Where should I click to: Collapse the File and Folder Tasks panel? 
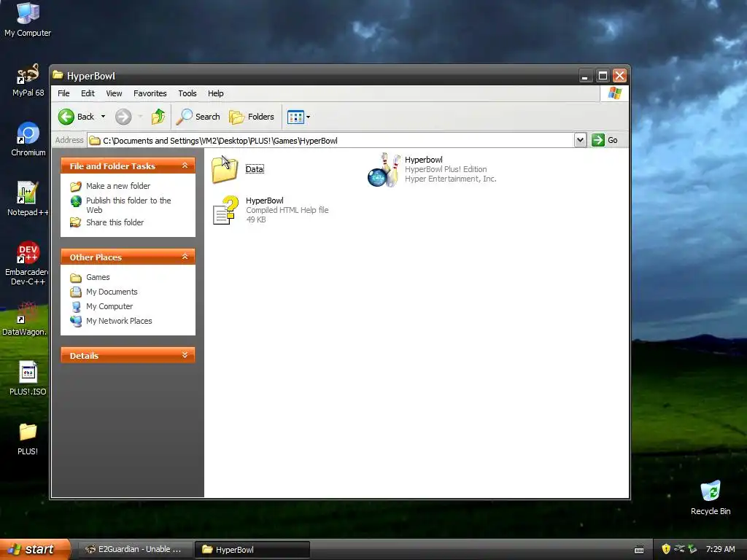[185, 166]
